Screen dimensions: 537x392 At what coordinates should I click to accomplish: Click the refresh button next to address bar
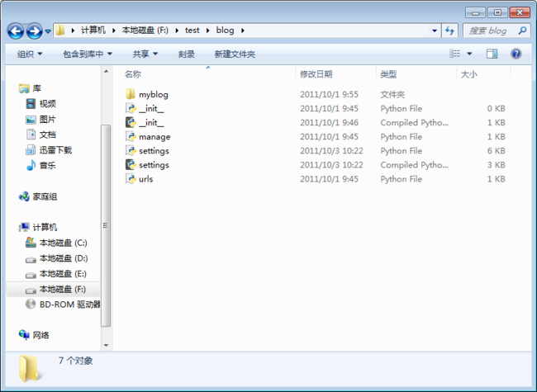(449, 31)
